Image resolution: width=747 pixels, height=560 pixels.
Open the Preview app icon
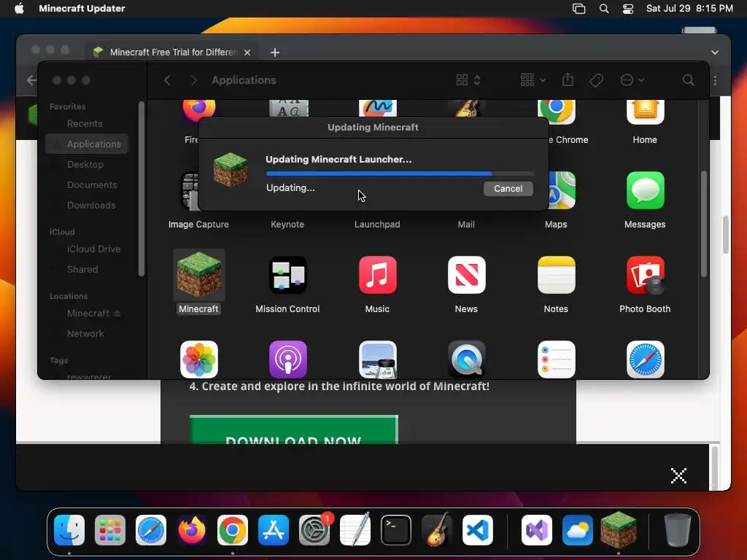coord(377,359)
